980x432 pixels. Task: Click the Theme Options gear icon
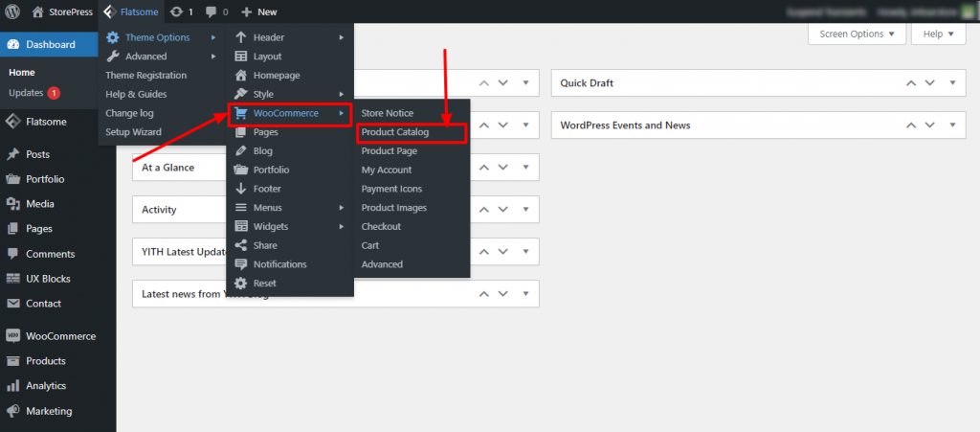point(113,37)
